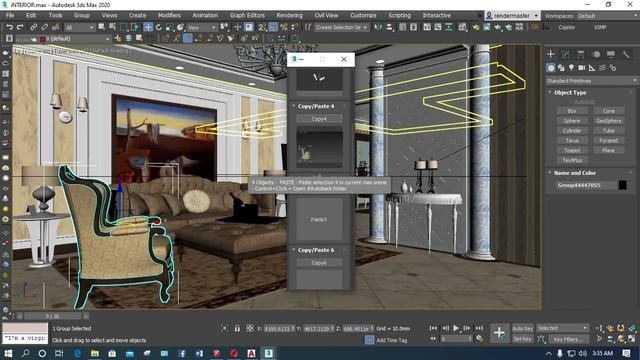Toggle the 2D/3D Snaps icon
The height and width of the screenshot is (360, 640).
point(262,27)
